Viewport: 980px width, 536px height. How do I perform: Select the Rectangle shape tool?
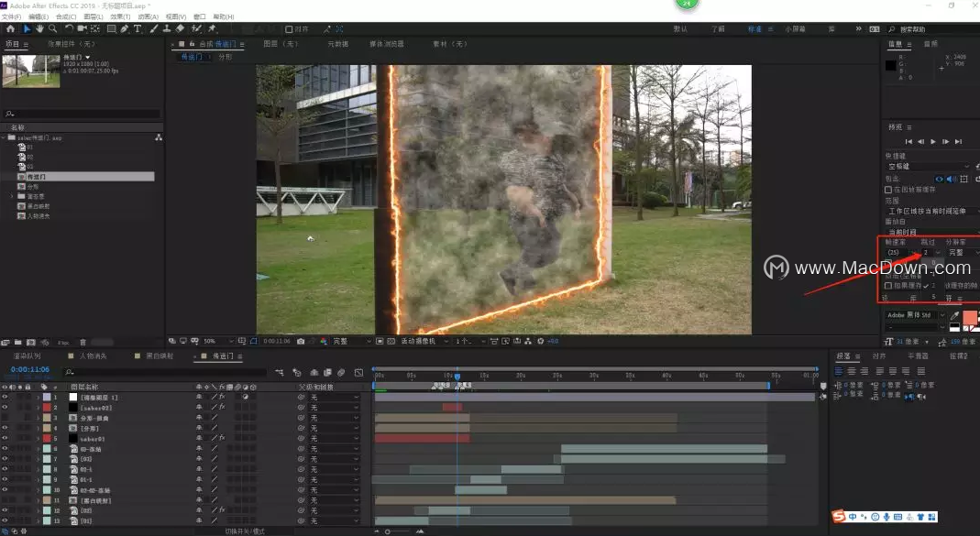pos(111,29)
